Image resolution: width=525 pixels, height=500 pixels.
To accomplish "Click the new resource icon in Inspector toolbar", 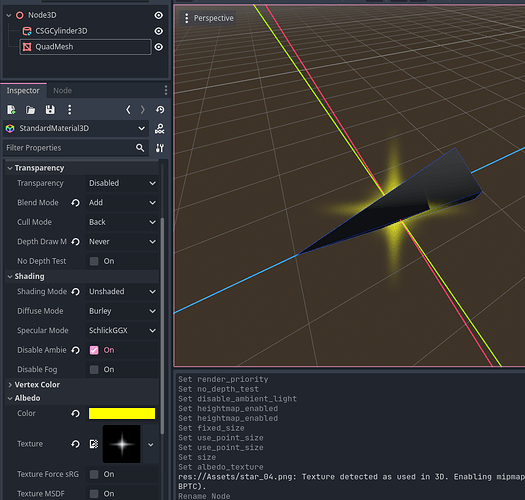I will (x=11, y=110).
